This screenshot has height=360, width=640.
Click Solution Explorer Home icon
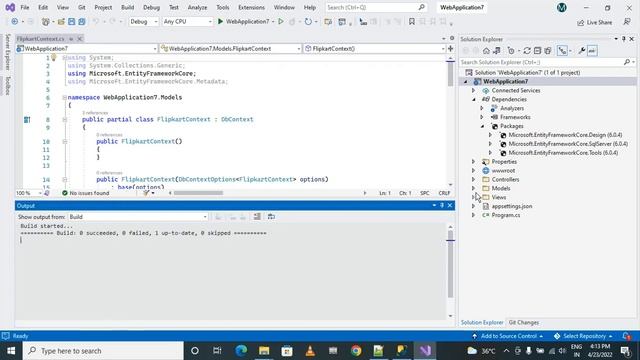(486, 51)
